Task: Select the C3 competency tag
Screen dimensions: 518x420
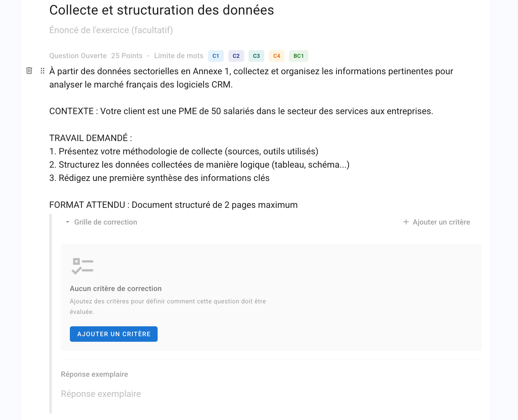Action: point(256,56)
